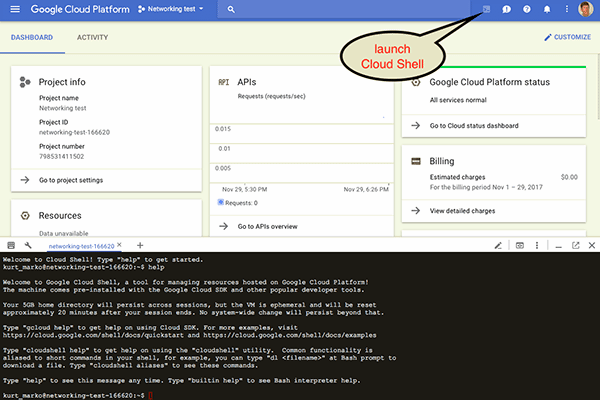Click the Data unavailable text in Resources

click(64, 233)
